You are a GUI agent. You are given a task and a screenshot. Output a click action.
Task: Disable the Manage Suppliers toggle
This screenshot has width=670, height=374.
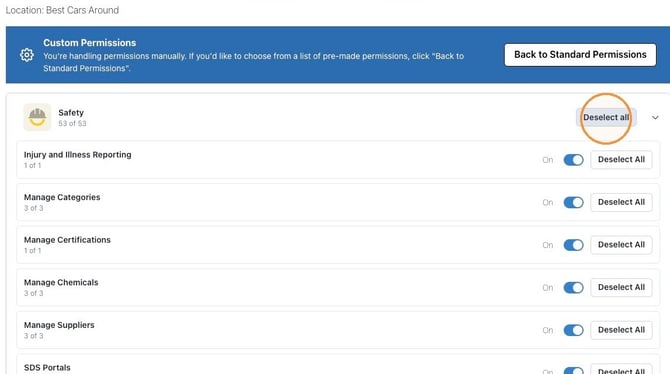click(573, 330)
